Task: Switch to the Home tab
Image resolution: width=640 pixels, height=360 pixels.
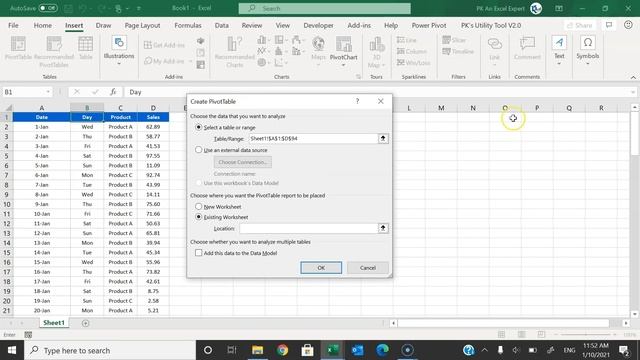Action: [x=42, y=25]
